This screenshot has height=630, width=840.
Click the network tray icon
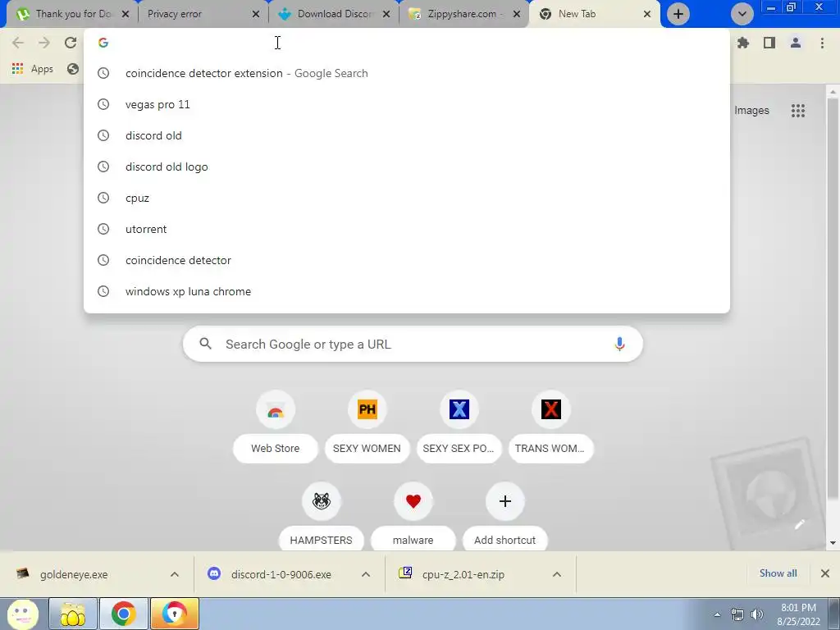[x=737, y=614]
